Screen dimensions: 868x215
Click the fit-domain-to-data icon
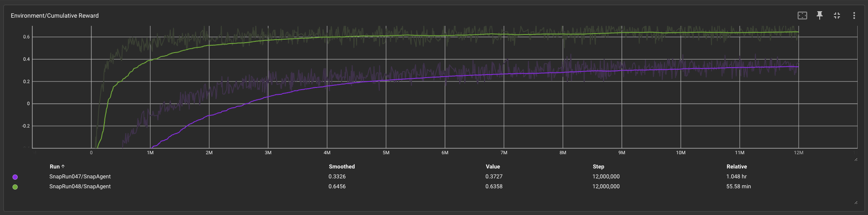point(802,16)
